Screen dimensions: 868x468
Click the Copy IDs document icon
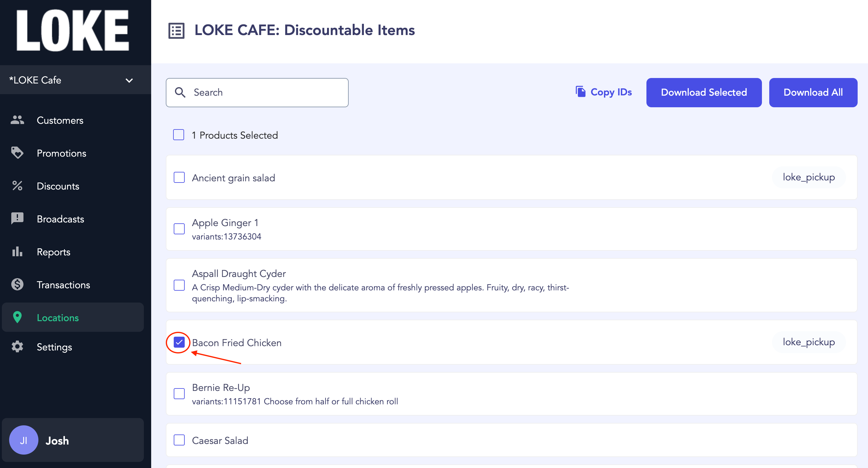coord(580,92)
